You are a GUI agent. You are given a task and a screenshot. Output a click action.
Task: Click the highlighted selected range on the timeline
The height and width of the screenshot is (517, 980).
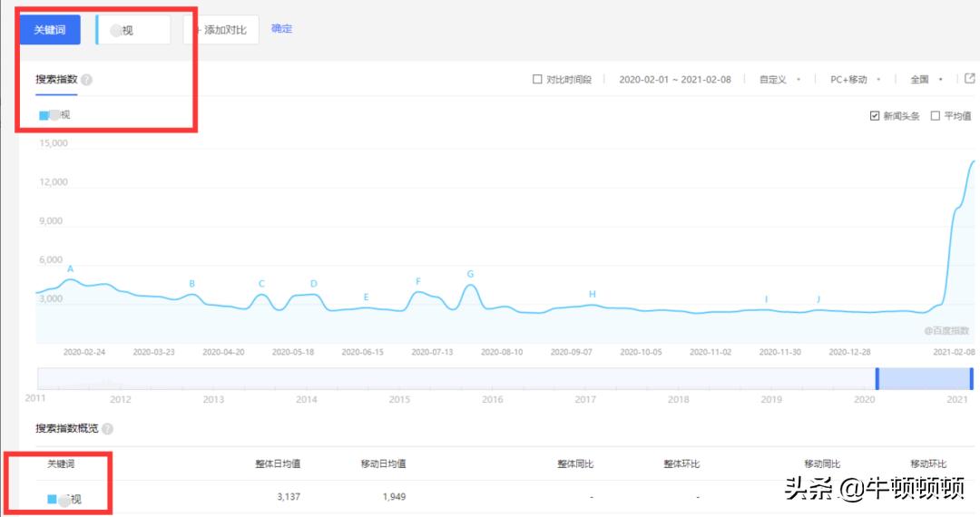pos(925,379)
